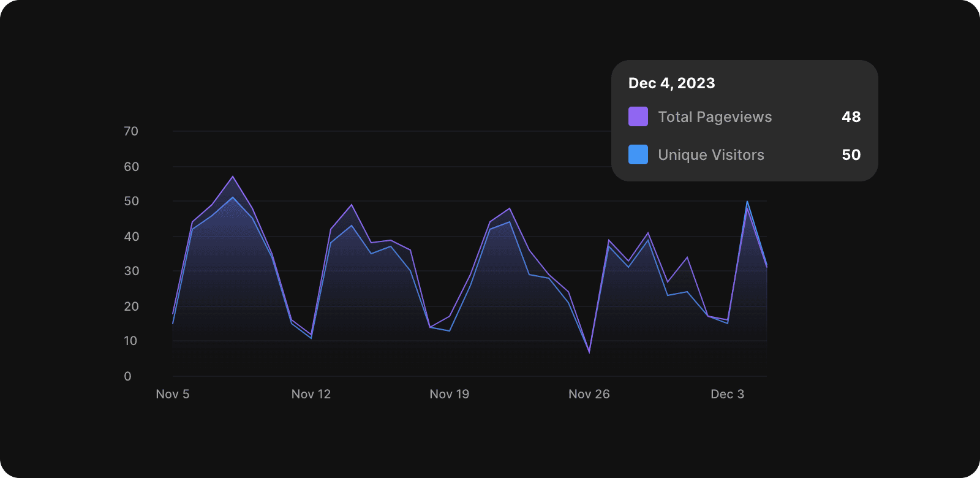Viewport: 980px width, 478px height.
Task: Click the Dec 4 blue peak data point
Action: tap(747, 201)
